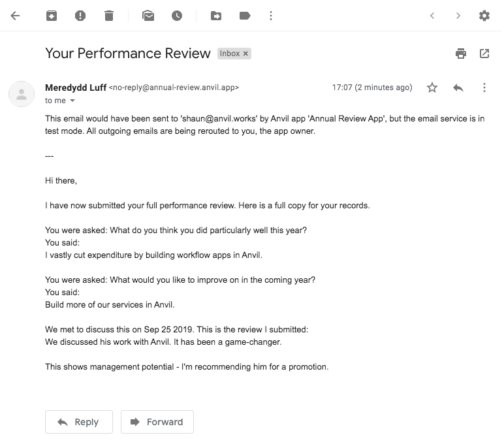This screenshot has height=448, width=504.
Task: Open the Labels tag icon
Action: tap(245, 16)
